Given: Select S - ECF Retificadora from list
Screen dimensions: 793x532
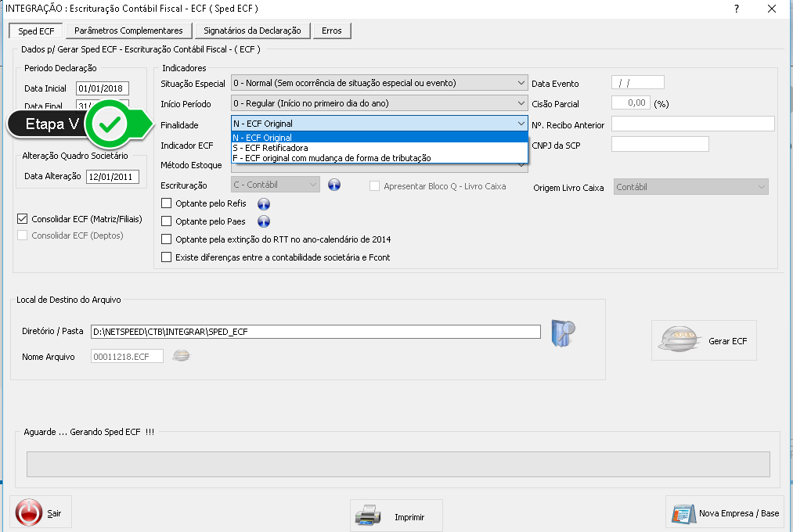Looking at the screenshot, I should tap(270, 148).
